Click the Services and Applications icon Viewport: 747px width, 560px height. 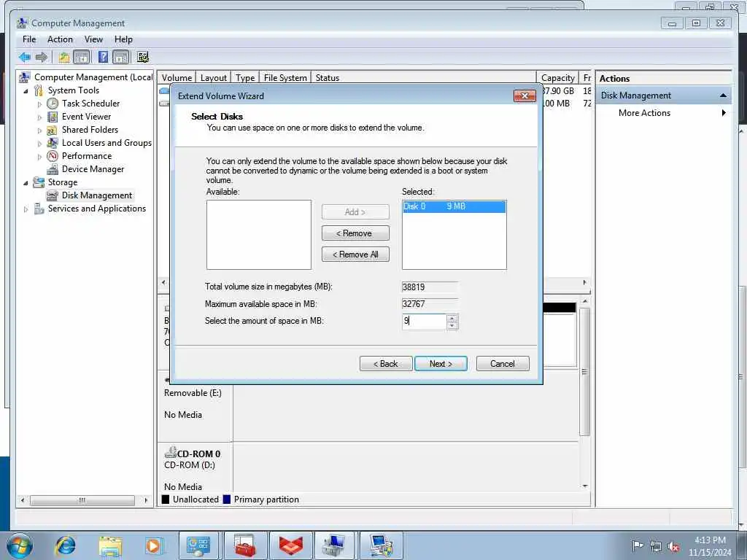coord(39,209)
